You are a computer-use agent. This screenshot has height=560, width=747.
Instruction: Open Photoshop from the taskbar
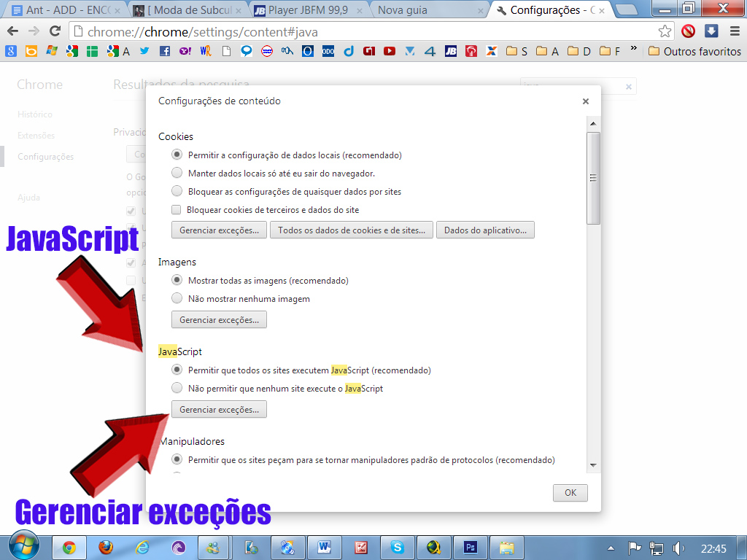(471, 548)
